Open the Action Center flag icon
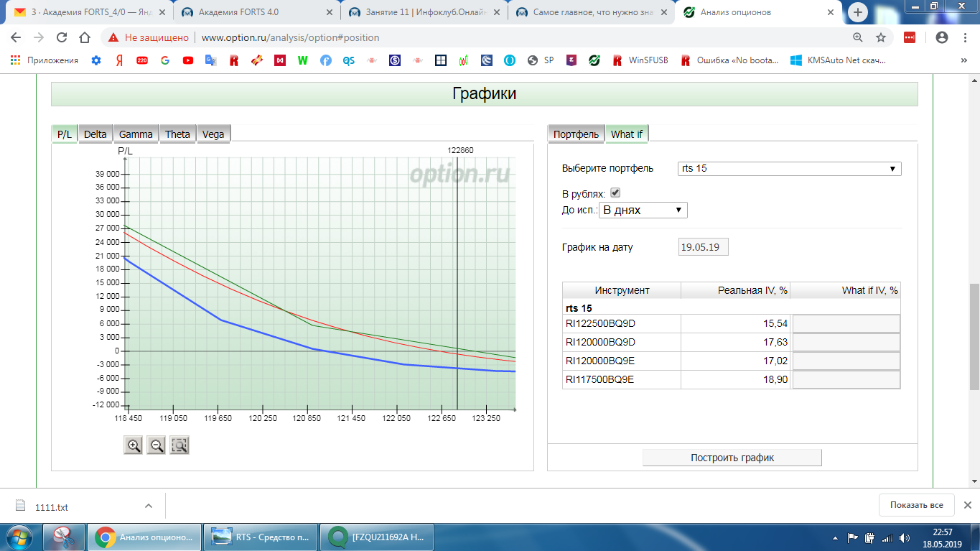The image size is (980, 551). click(x=853, y=537)
